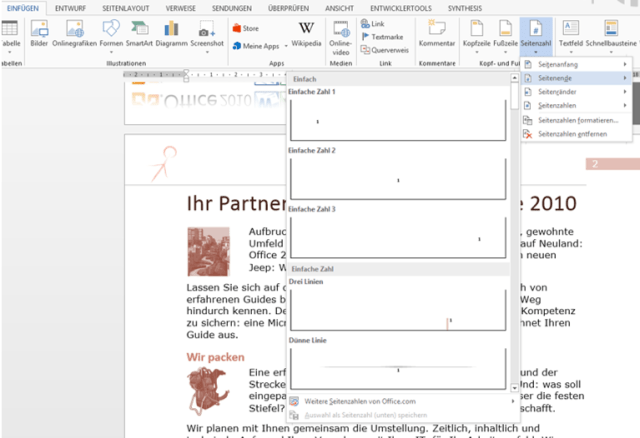Switch to the ENTWURF tab
Image resolution: width=640 pixels, height=438 pixels.
point(69,6)
